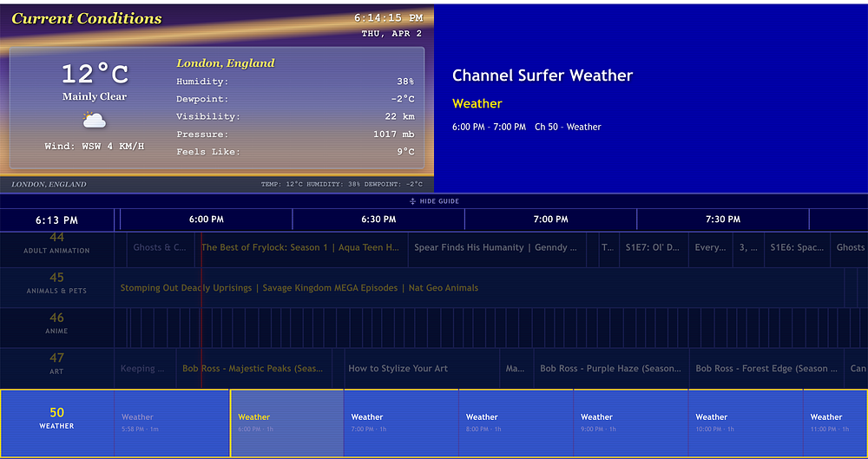Select Weather 11:00 PM slot
Screen dimensions: 868x459
coord(835,423)
